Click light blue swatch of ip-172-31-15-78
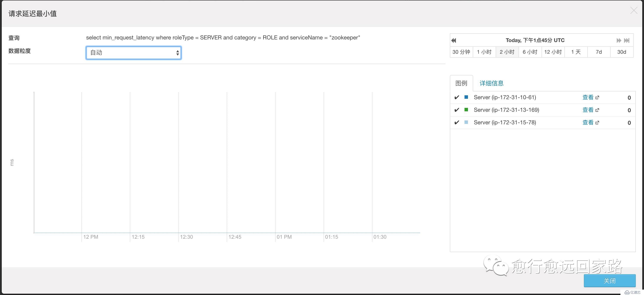Viewport: 644px width, 295px height. coord(466,122)
